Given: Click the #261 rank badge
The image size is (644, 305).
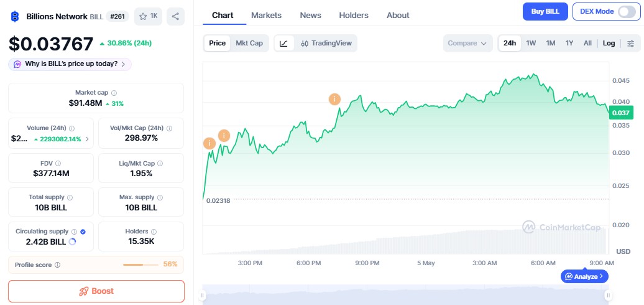Looking at the screenshot, I should coord(117,16).
